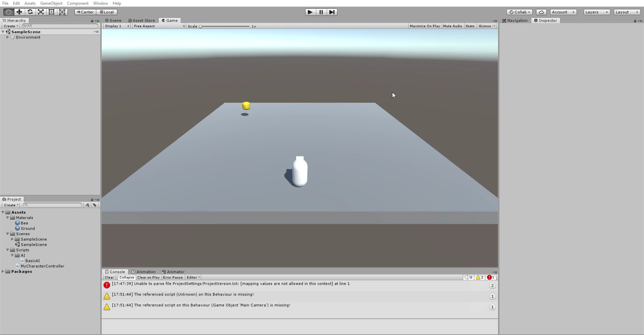Open the Layers dropdown
Viewport: 644px width, 335px height.
(596, 12)
